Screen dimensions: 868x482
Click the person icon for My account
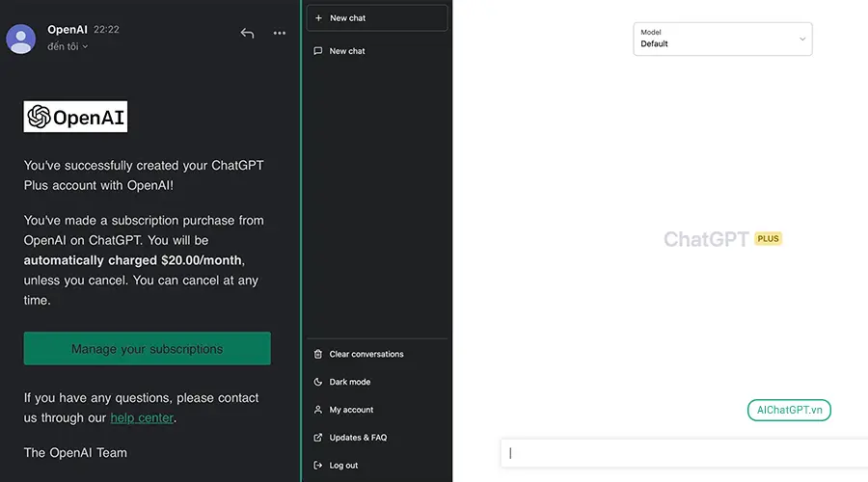317,410
